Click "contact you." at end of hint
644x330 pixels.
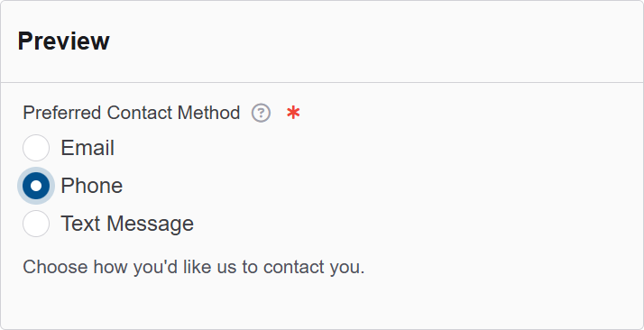tap(314, 267)
